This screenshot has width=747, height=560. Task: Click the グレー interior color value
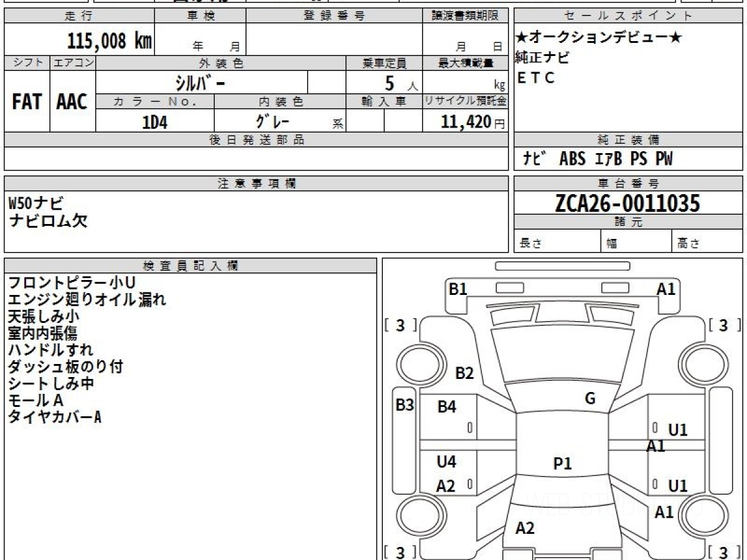273,120
